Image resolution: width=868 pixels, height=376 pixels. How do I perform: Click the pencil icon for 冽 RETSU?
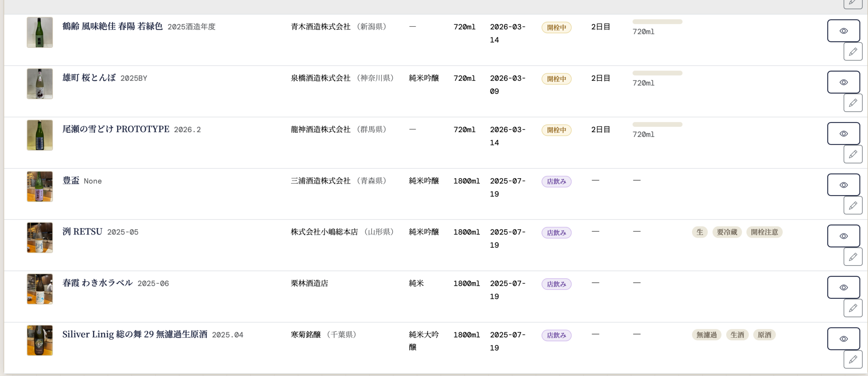[x=853, y=257]
